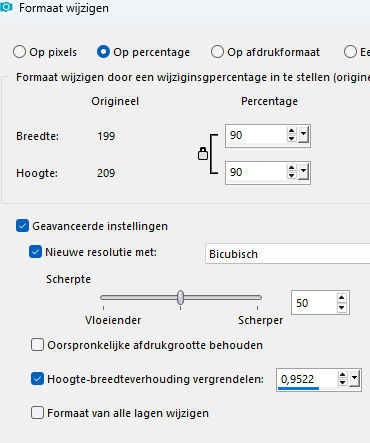Increase Breedte percentage with up arrow
The width and height of the screenshot is (370, 443).
click(292, 131)
